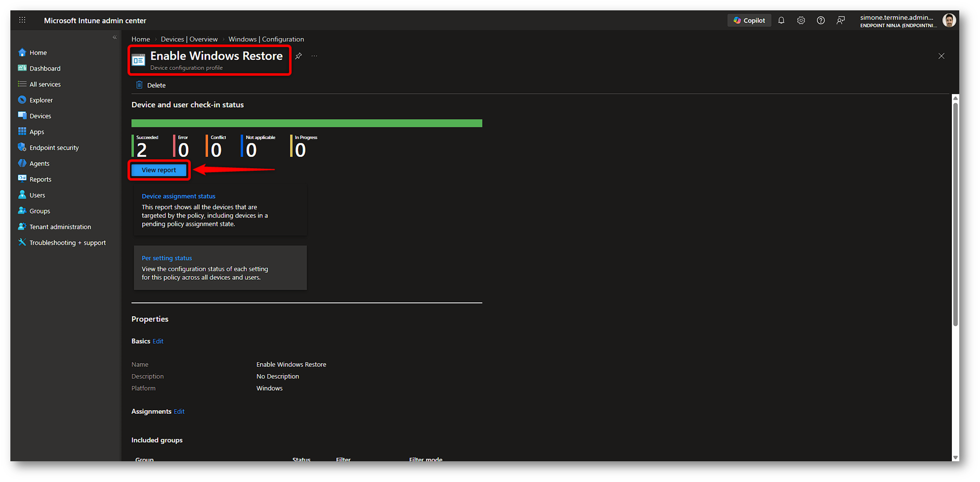Click the Apps grid icon
Screen dimensions: 980x482
coord(22,131)
